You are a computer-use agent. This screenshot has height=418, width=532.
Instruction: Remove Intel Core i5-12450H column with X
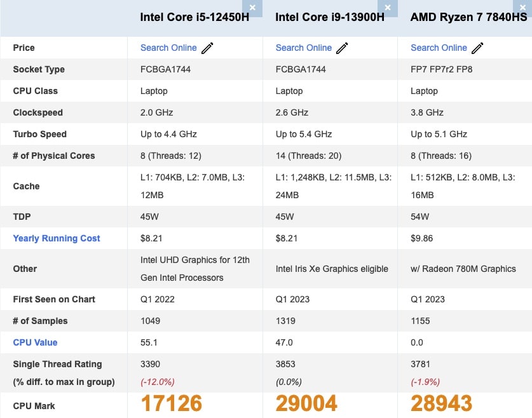252,8
